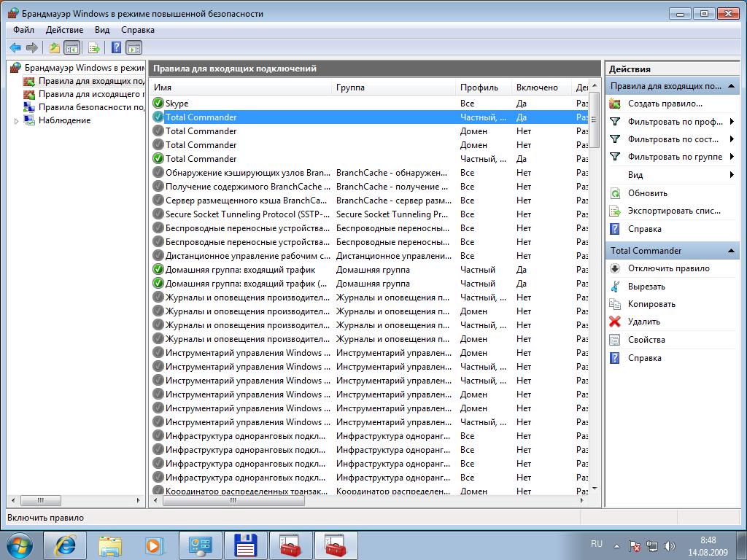Click the Вырезать scissors icon

pyautogui.click(x=615, y=286)
